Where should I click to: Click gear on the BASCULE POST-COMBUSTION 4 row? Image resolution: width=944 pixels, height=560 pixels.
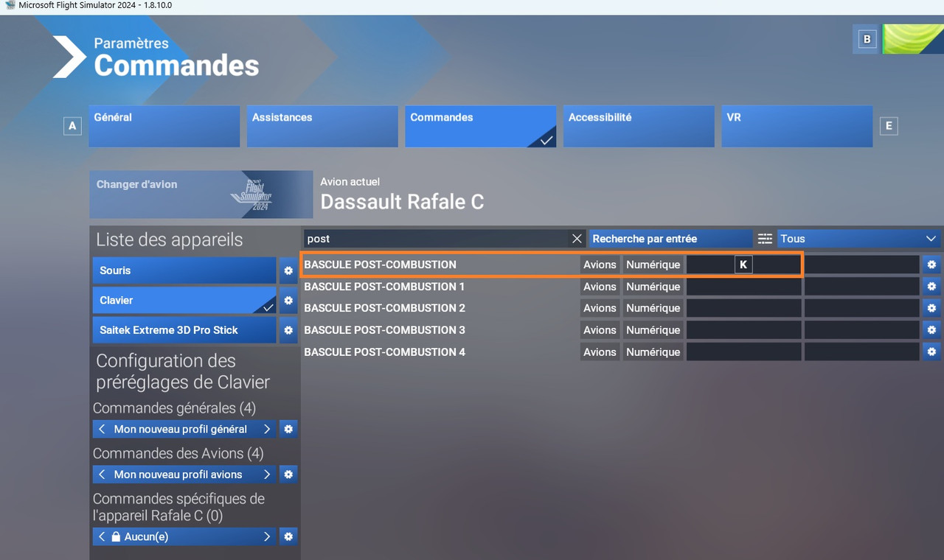931,351
